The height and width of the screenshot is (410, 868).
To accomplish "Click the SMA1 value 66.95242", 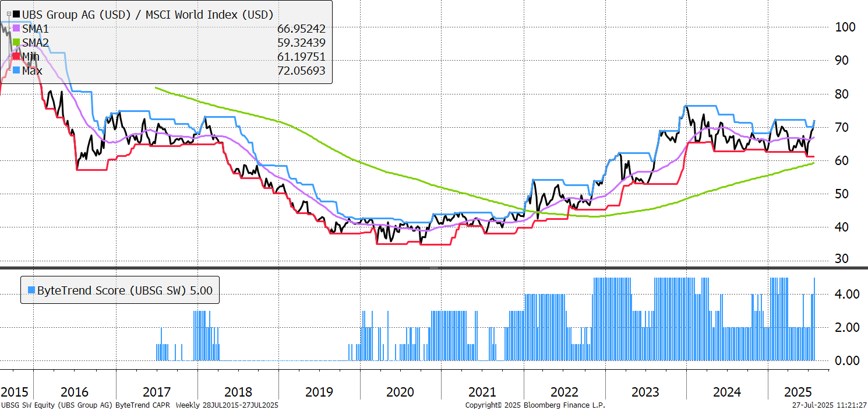I will pyautogui.click(x=301, y=29).
